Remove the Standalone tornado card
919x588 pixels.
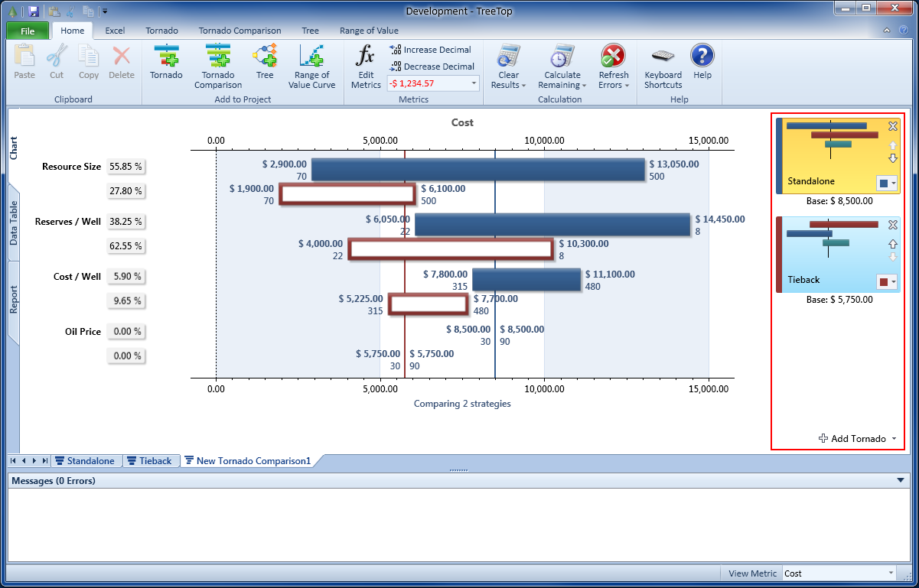coord(892,127)
